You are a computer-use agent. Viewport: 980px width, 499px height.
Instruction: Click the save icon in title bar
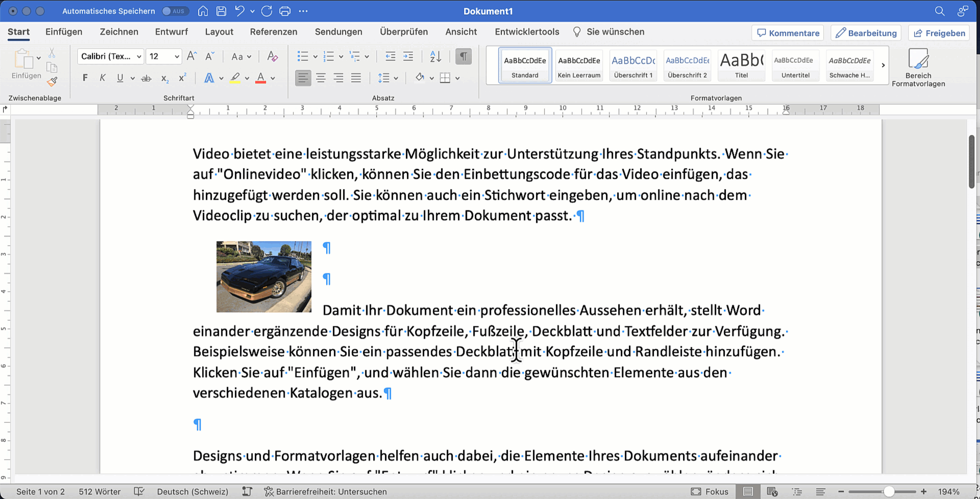(x=221, y=11)
